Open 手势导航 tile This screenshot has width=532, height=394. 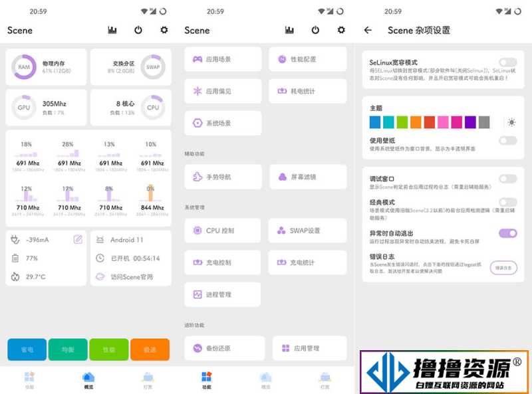[x=223, y=177]
